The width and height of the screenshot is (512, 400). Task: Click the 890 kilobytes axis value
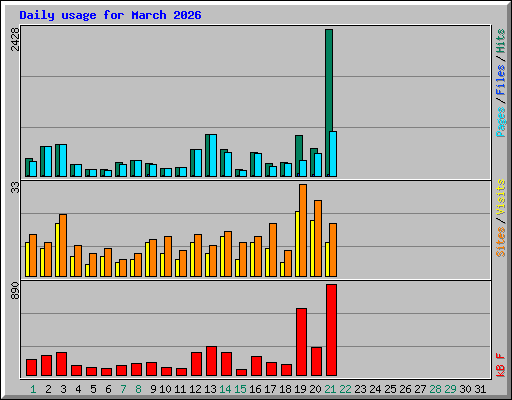(x=15, y=290)
